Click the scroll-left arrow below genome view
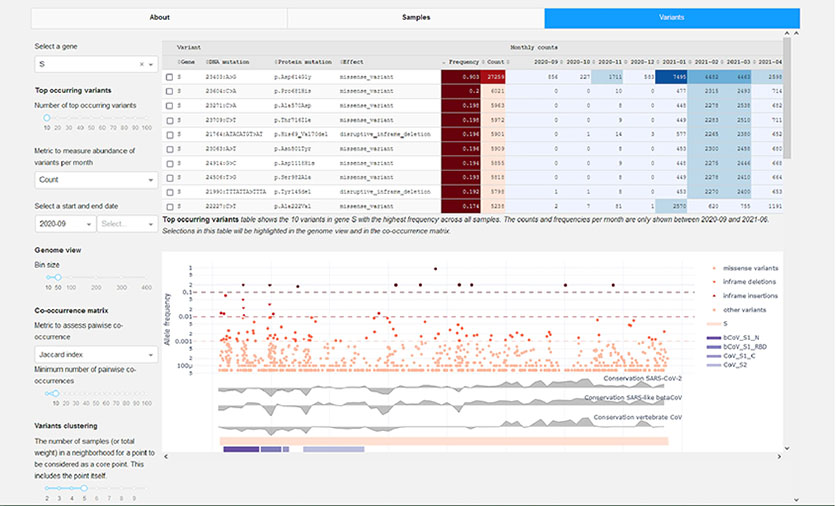 (x=166, y=456)
